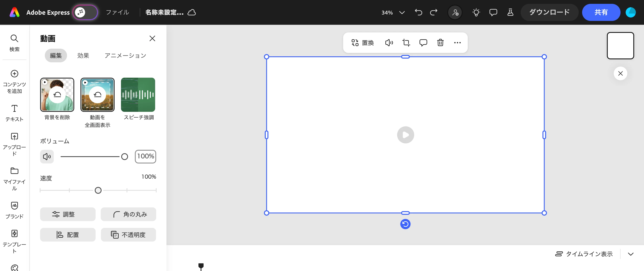
Task: Open the 角の丸み corner radius button
Action: (128, 214)
